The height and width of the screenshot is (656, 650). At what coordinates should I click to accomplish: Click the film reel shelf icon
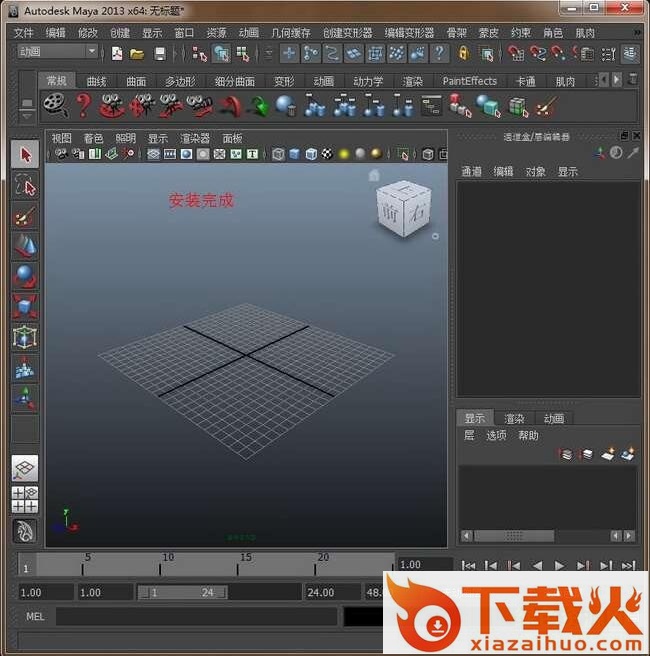pos(55,105)
